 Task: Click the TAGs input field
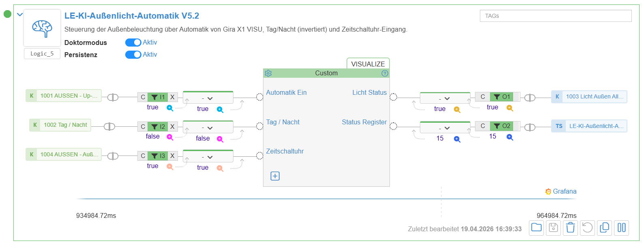(555, 16)
